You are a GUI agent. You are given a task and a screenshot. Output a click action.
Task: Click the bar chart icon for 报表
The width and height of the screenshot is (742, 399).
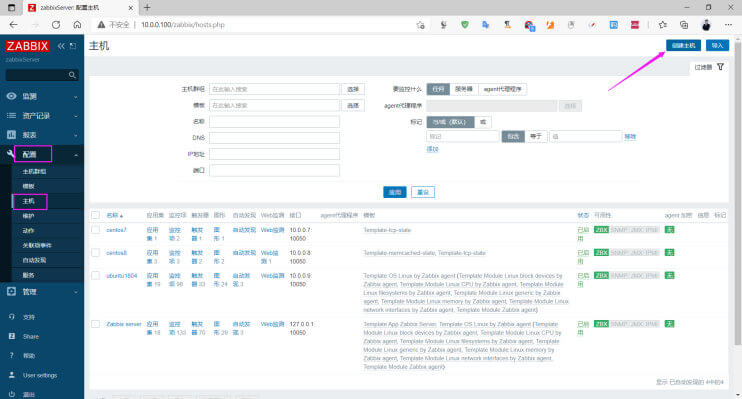[11, 135]
